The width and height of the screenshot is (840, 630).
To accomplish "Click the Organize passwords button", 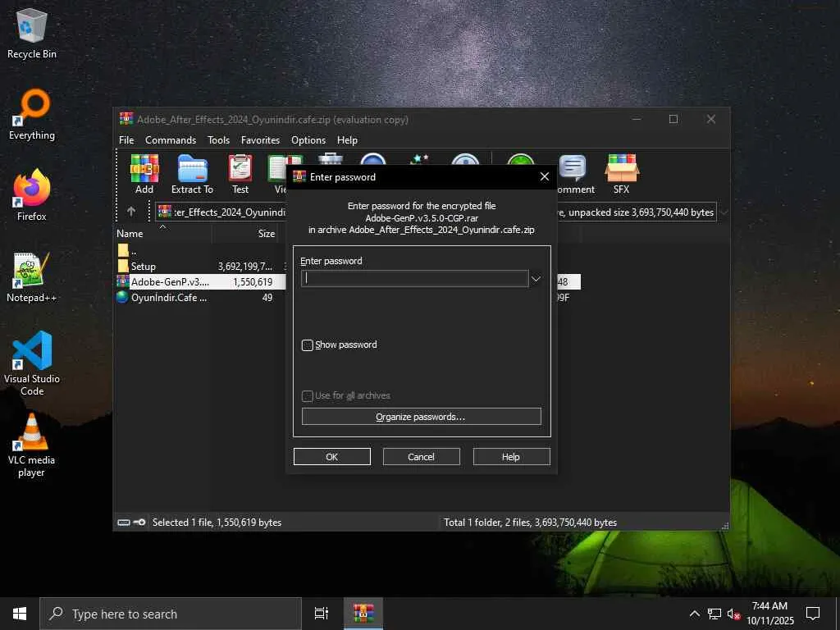I will [x=421, y=416].
